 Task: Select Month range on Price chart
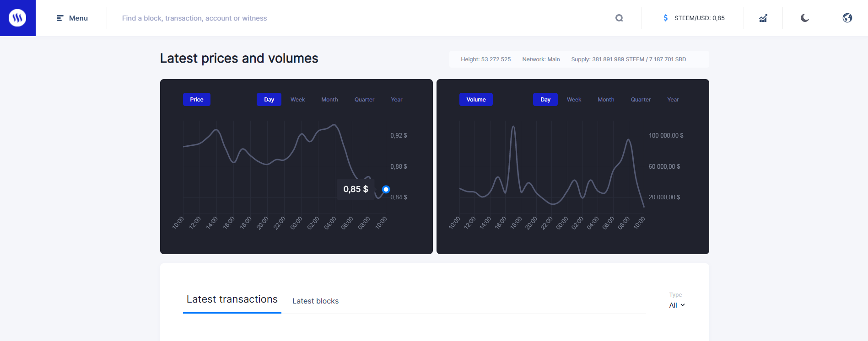point(329,100)
